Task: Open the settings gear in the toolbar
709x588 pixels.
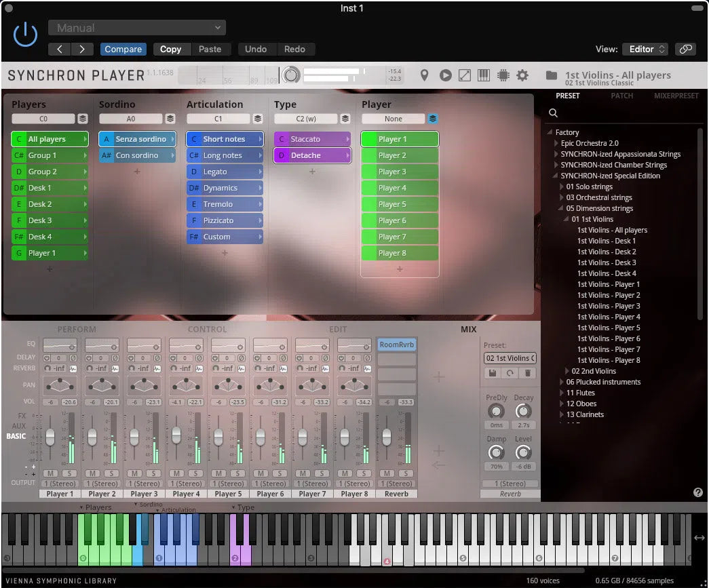Action: click(x=522, y=75)
